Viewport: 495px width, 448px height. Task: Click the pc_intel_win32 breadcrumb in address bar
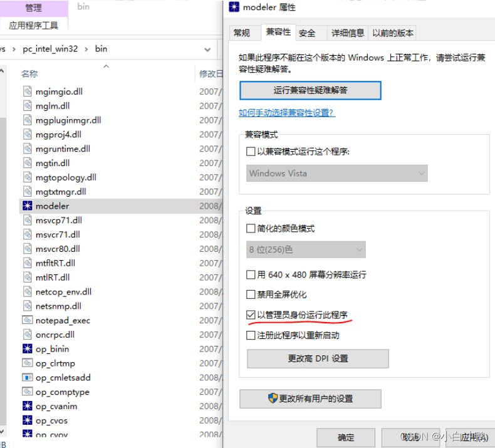pyautogui.click(x=50, y=49)
